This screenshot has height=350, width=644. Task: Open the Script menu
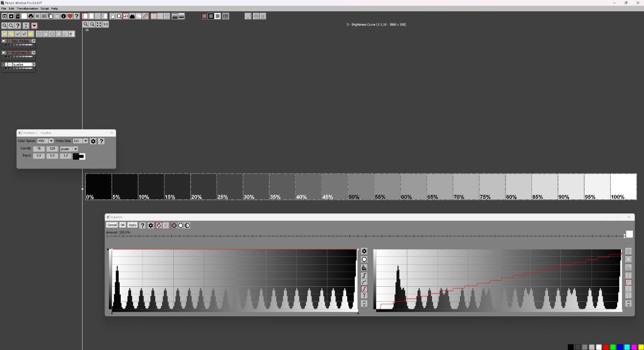(45, 8)
